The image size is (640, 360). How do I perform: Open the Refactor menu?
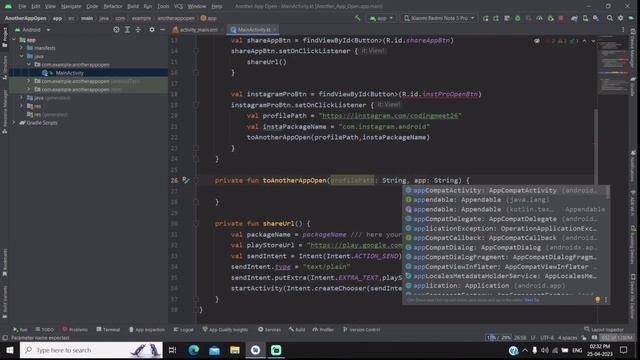tap(113, 6)
